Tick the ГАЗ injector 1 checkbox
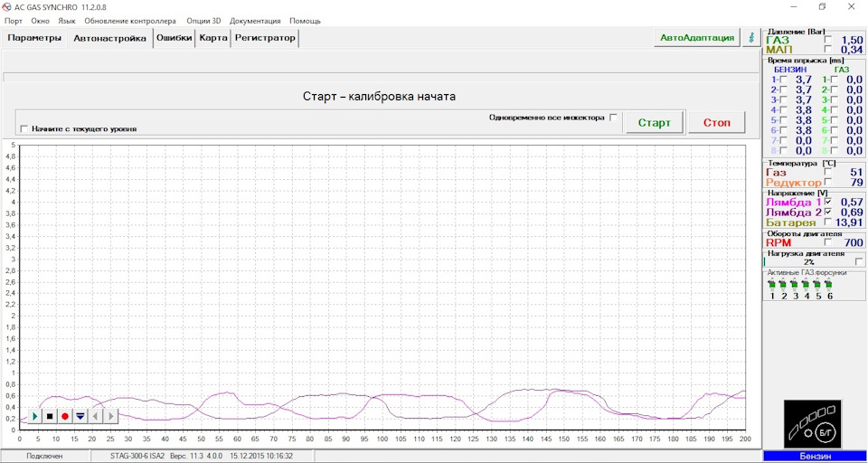The image size is (868, 463). [835, 80]
